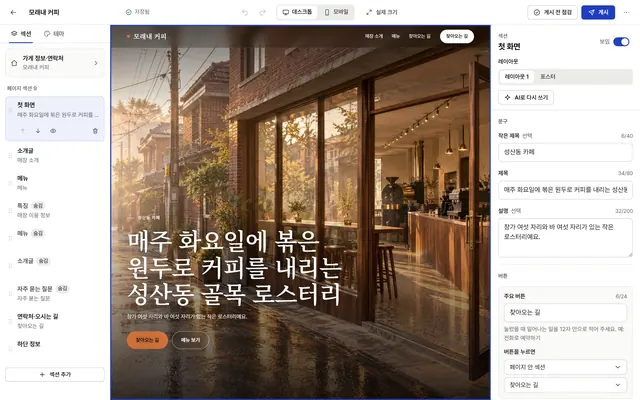The width and height of the screenshot is (640, 400).
Task: Click orange 찾아오는 길 button in hero preview
Action: (147, 340)
